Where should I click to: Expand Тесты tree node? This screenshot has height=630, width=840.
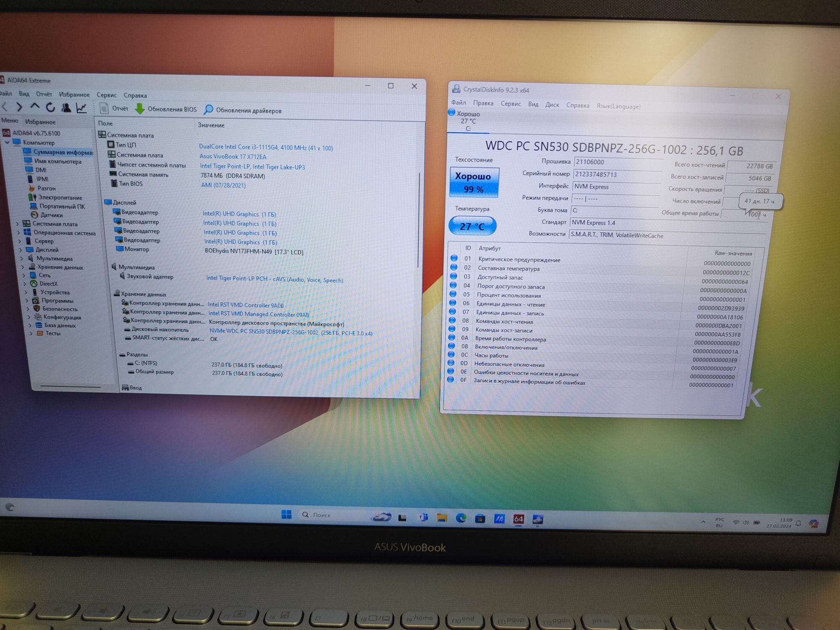(31, 333)
